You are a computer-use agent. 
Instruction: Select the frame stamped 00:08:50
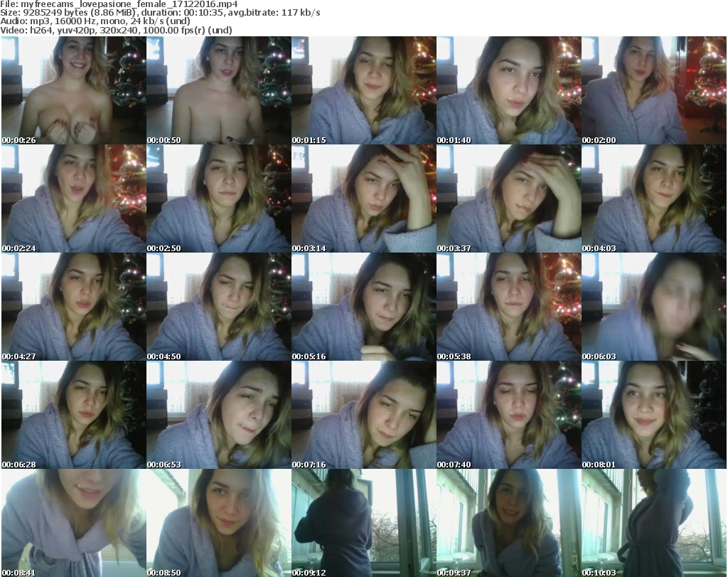pos(219,523)
